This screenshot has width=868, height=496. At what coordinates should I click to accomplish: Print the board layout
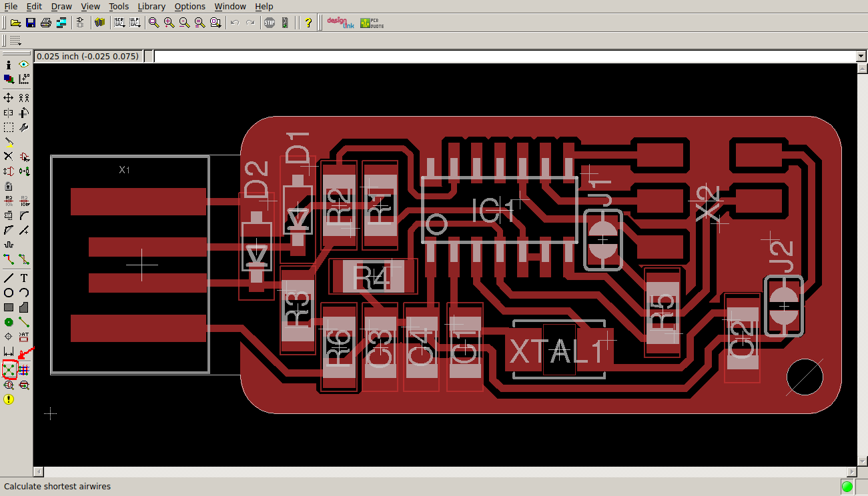[x=45, y=23]
